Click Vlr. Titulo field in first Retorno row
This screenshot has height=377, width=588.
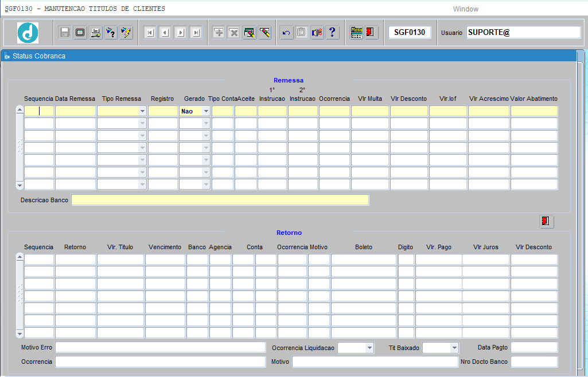tap(120, 260)
